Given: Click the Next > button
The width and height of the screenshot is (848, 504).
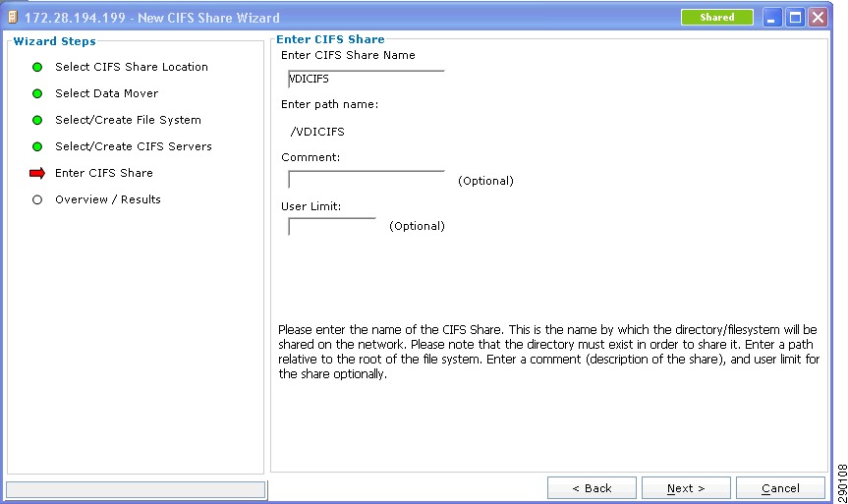Looking at the screenshot, I should [x=686, y=488].
